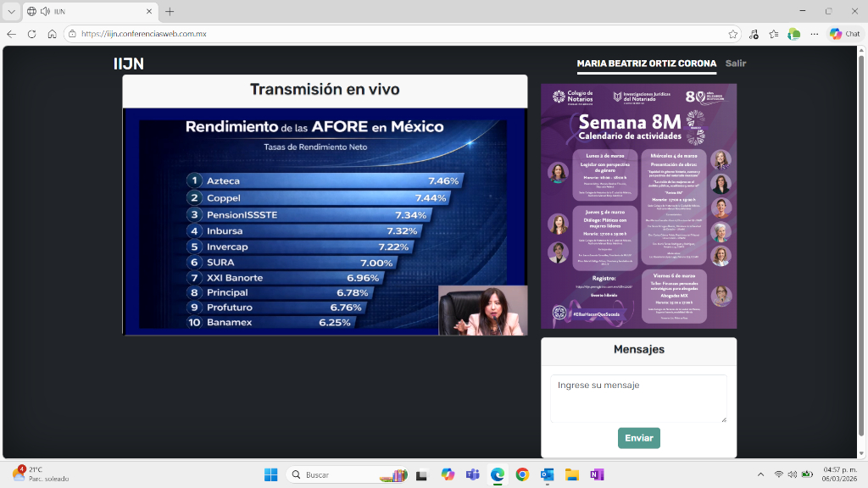Viewport: 868px width, 488px height.
Task: Open Outlook on taskbar
Action: click(547, 474)
